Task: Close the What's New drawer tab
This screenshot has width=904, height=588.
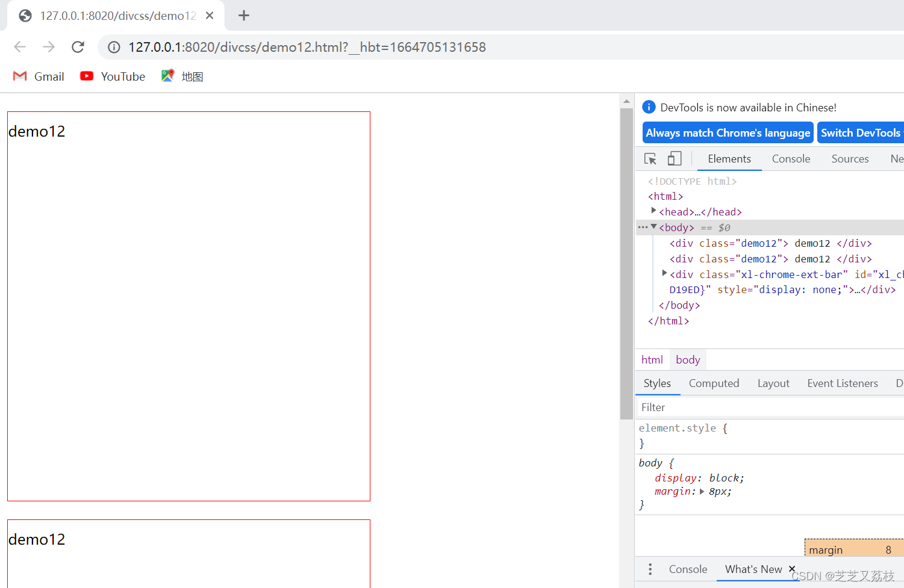Action: (792, 569)
